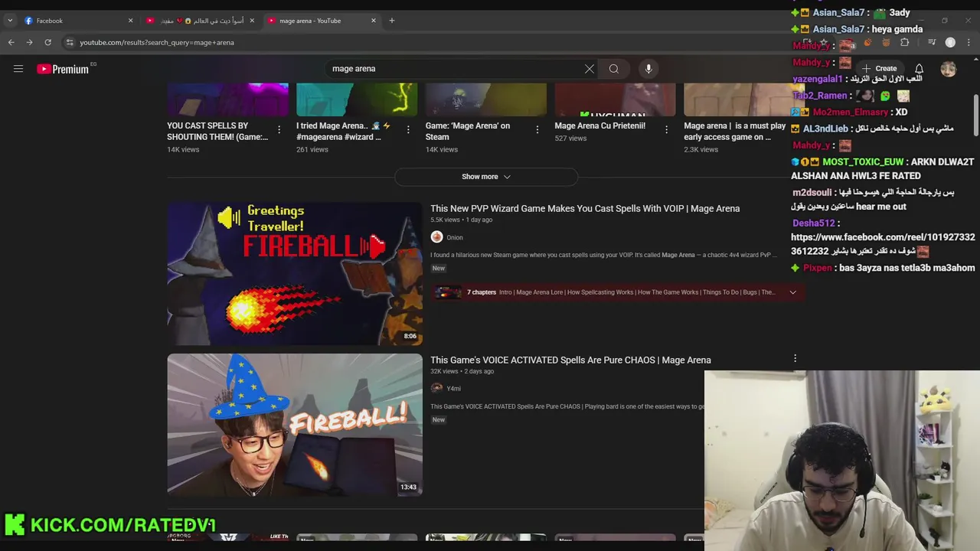Close the Arabic-titled middle tab

click(x=252, y=21)
